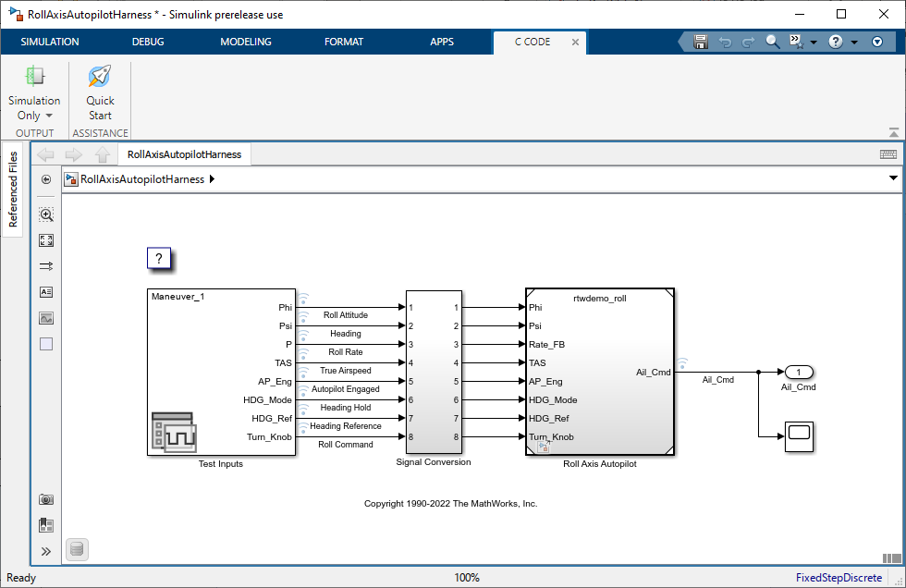This screenshot has width=906, height=588.
Task: Toggle the wireless logging badge on Roll Attitude signal
Action: click(x=302, y=299)
